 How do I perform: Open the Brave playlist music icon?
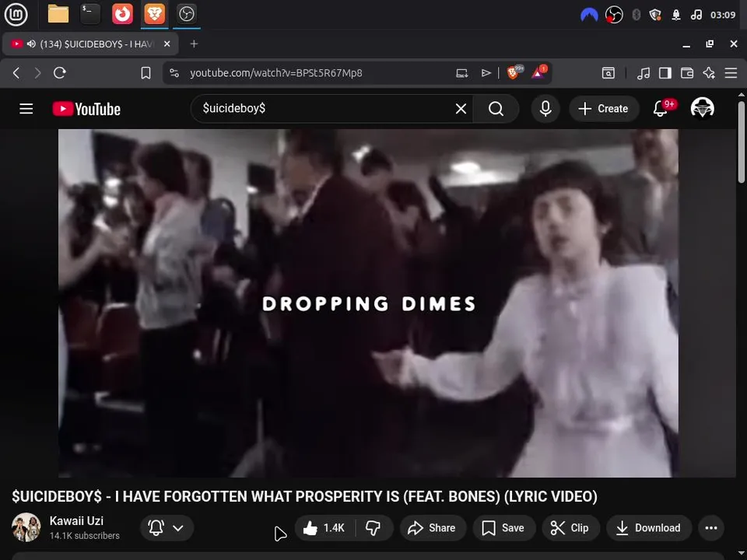(x=644, y=73)
